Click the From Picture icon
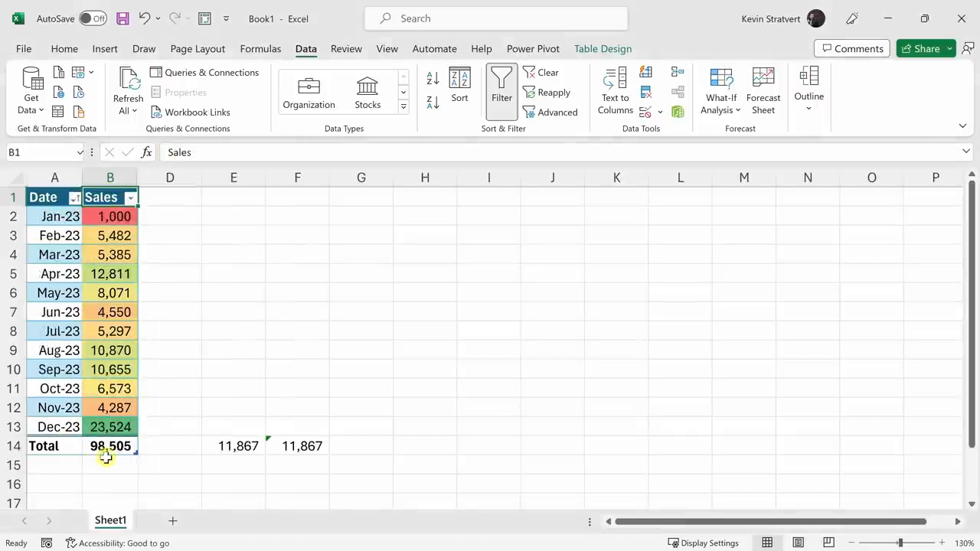 pos(78,73)
